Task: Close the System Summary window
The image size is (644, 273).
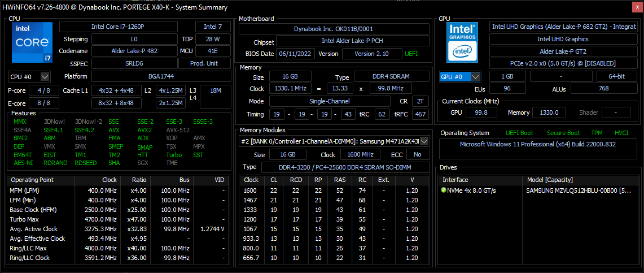Action: pos(635,7)
